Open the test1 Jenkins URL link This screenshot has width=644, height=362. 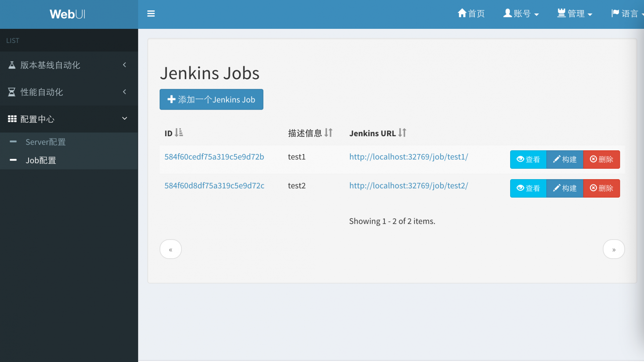tap(409, 157)
